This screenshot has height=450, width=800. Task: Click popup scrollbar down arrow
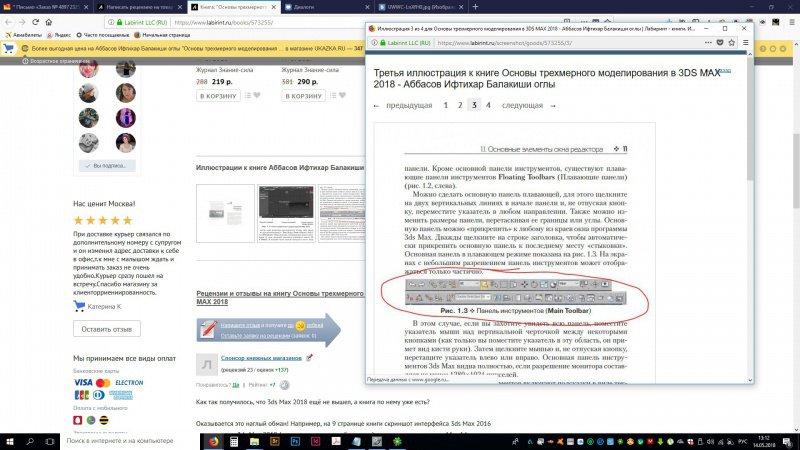pos(750,380)
